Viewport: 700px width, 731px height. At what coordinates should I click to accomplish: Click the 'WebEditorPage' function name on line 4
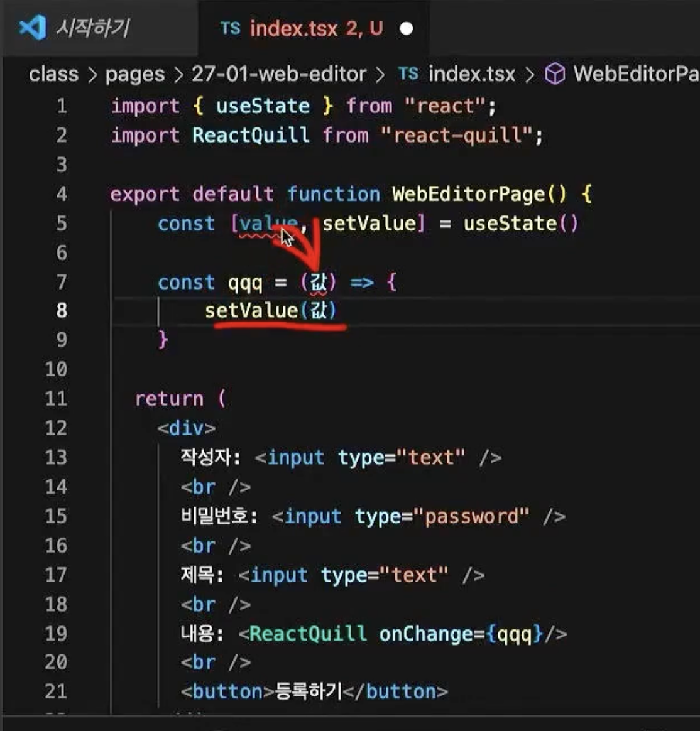[x=468, y=194]
